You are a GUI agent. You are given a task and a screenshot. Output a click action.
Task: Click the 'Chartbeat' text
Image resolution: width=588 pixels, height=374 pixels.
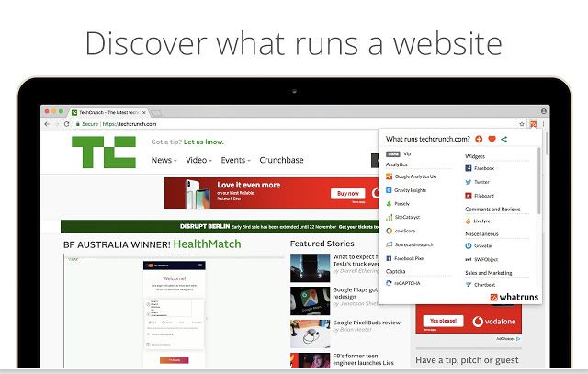[484, 285]
